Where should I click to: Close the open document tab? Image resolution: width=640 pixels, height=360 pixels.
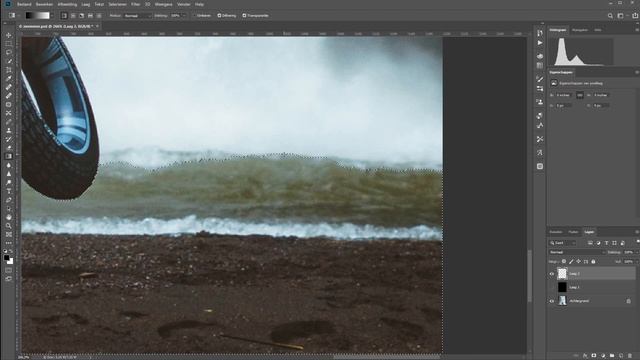click(x=98, y=26)
